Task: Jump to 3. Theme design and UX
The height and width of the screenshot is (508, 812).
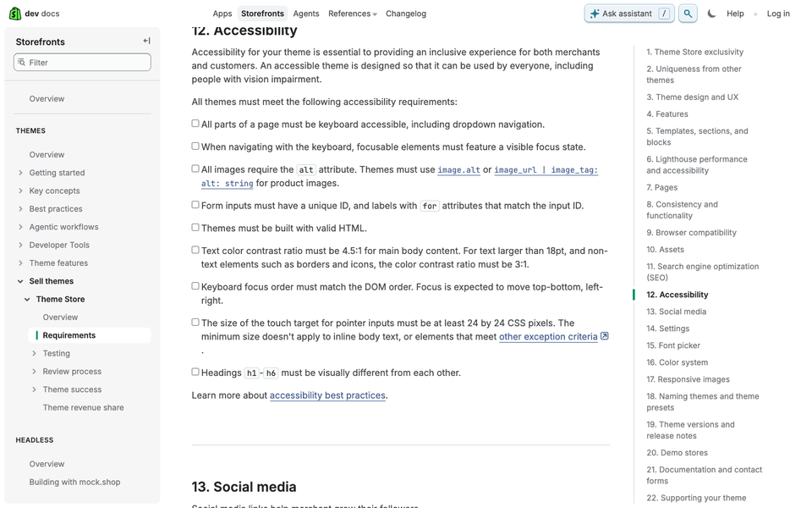Action: tap(693, 97)
